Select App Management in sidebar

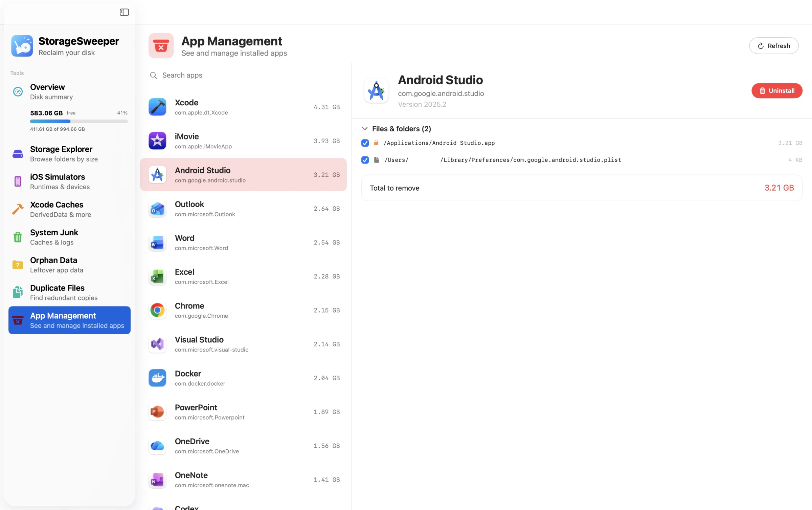pos(69,320)
